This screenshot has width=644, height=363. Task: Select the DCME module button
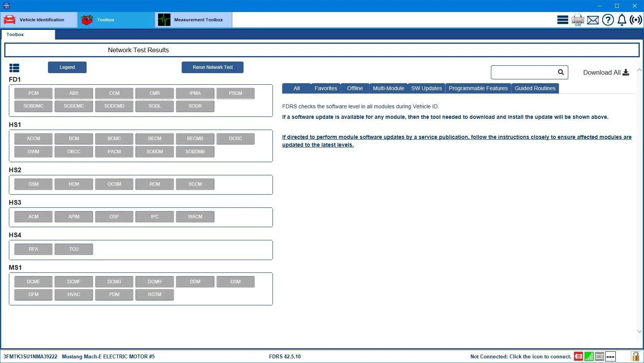[33, 282]
